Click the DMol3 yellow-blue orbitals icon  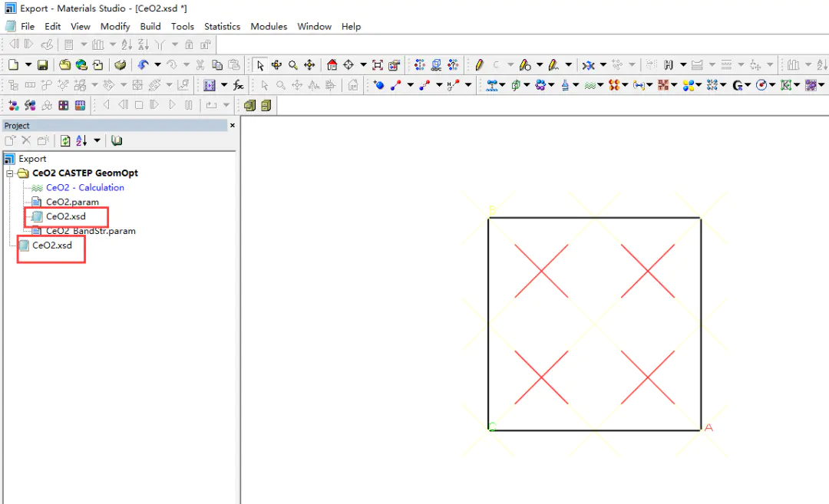pyautogui.click(x=688, y=85)
